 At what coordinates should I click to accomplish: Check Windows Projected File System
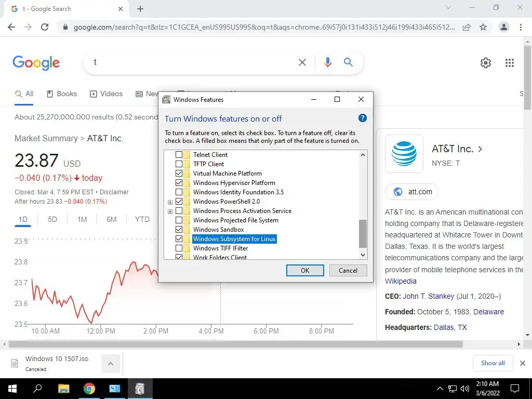click(179, 220)
